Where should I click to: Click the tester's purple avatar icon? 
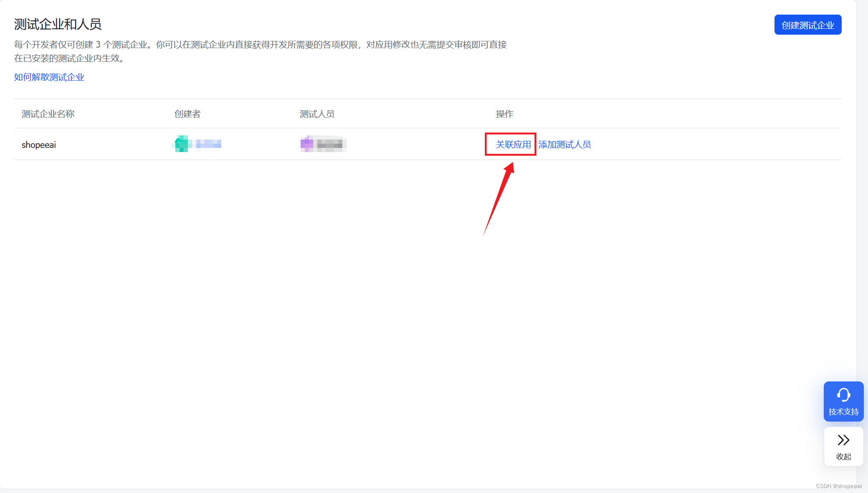307,144
